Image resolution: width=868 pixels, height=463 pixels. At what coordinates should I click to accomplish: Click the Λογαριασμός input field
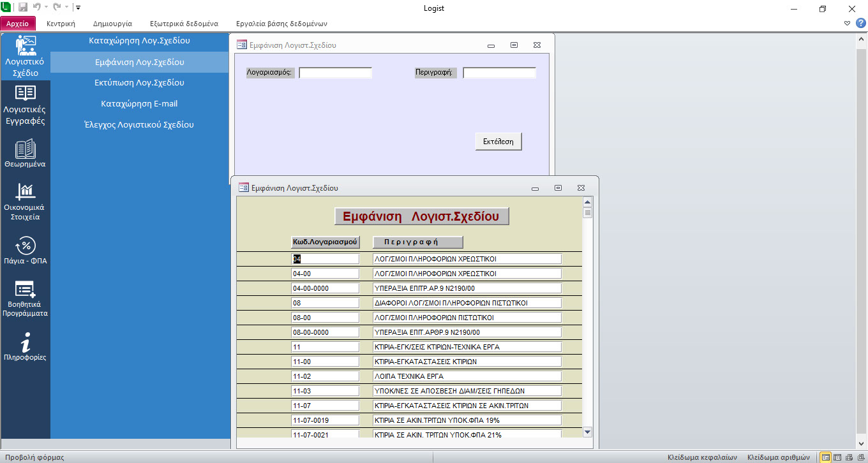pos(335,73)
